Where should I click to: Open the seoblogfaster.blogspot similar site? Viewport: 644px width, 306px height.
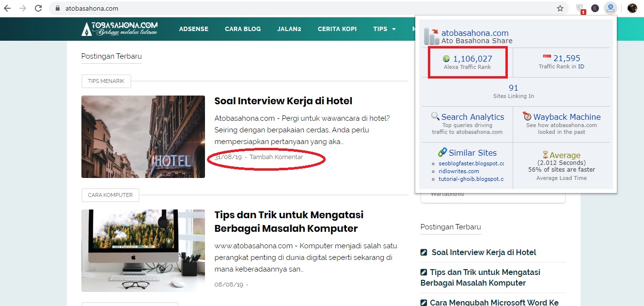coord(471,163)
